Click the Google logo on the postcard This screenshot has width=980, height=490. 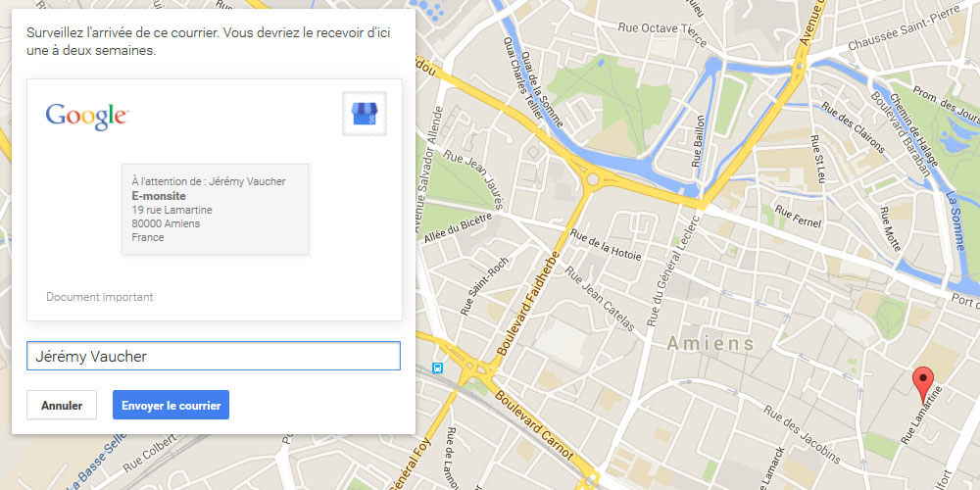coord(87,117)
